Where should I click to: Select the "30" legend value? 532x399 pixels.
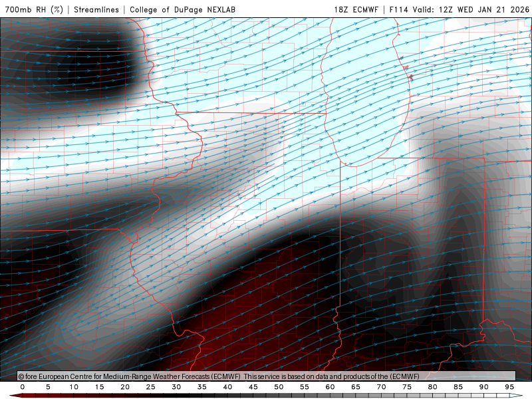pyautogui.click(x=176, y=387)
